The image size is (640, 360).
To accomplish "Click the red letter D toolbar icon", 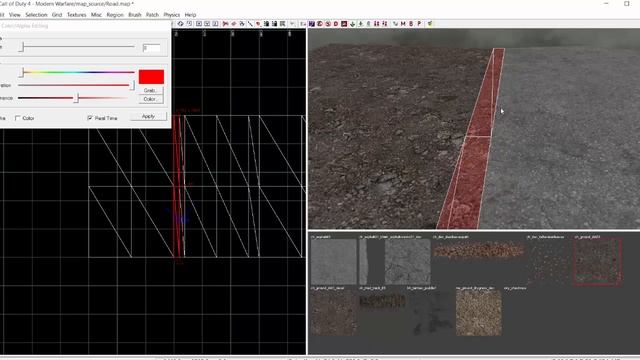I will [x=336, y=24].
